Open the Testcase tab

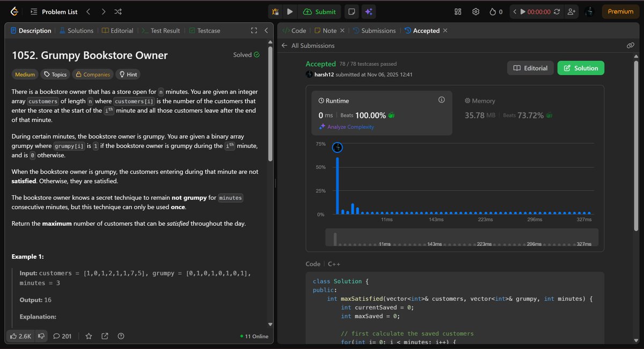[204, 31]
